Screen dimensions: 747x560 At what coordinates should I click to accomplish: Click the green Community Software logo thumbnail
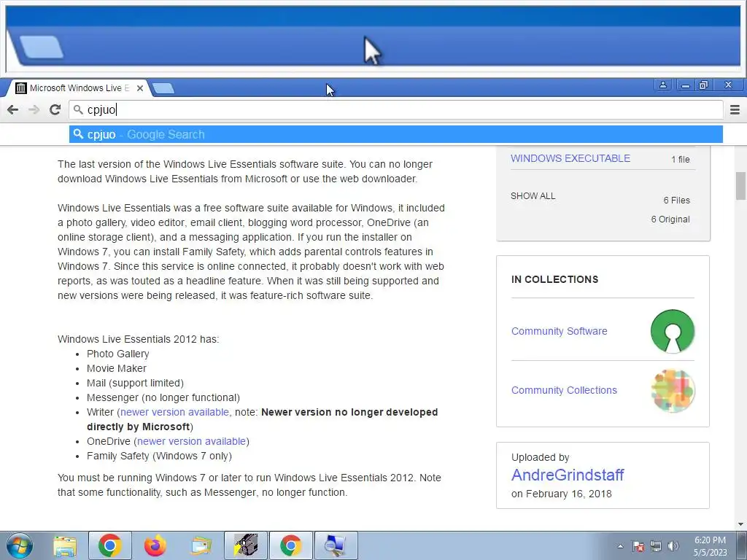click(x=672, y=331)
